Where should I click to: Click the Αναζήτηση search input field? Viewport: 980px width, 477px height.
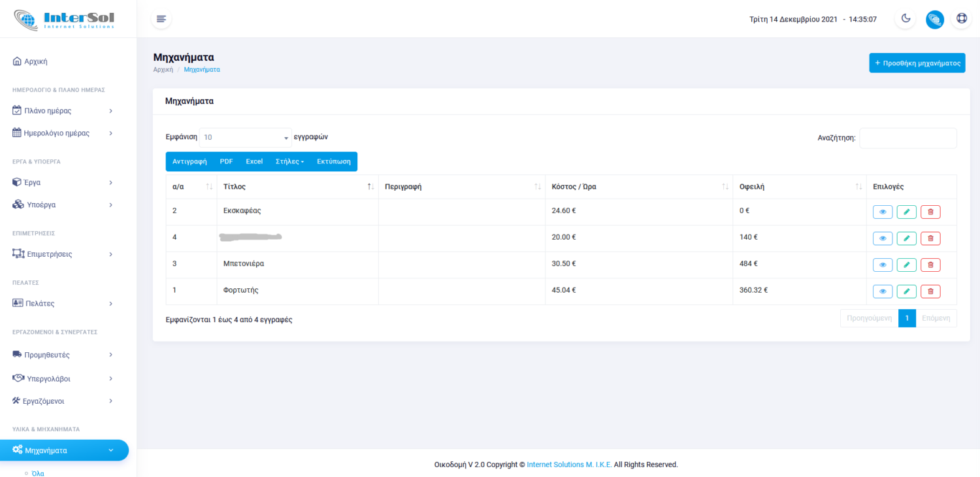click(907, 138)
